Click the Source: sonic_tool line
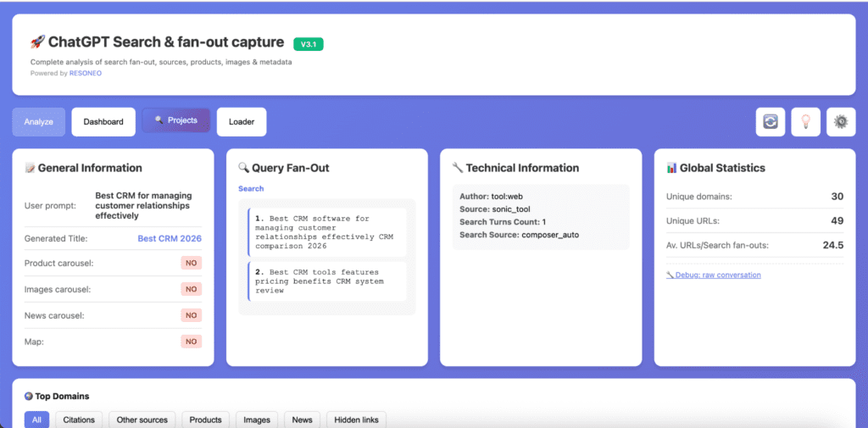 [x=495, y=209]
